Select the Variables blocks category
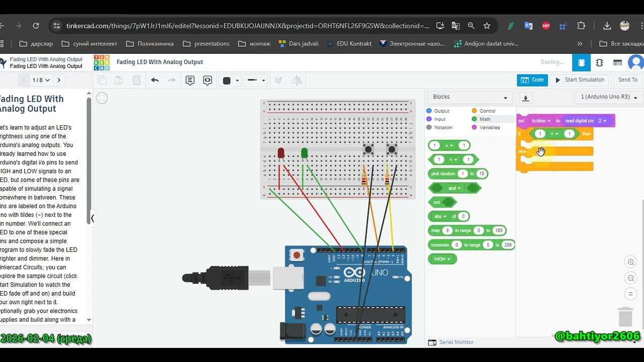Image resolution: width=644 pixels, height=362 pixels. pos(486,128)
